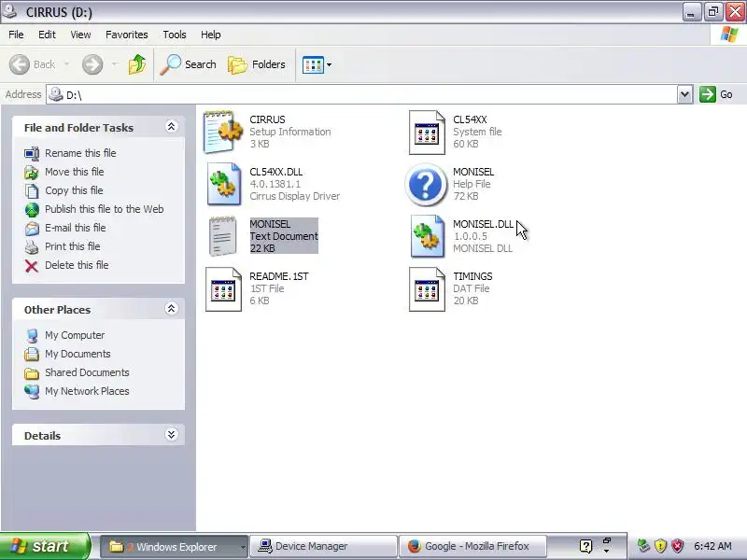Toggle the Folders pane
Viewport: 747px width, 560px height.
point(256,64)
